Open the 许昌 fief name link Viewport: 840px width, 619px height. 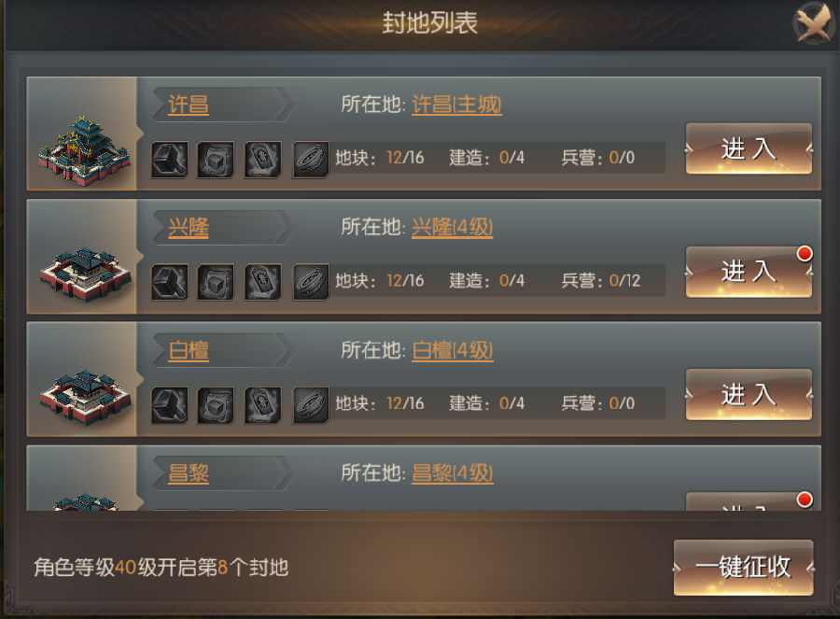pyautogui.click(x=188, y=105)
